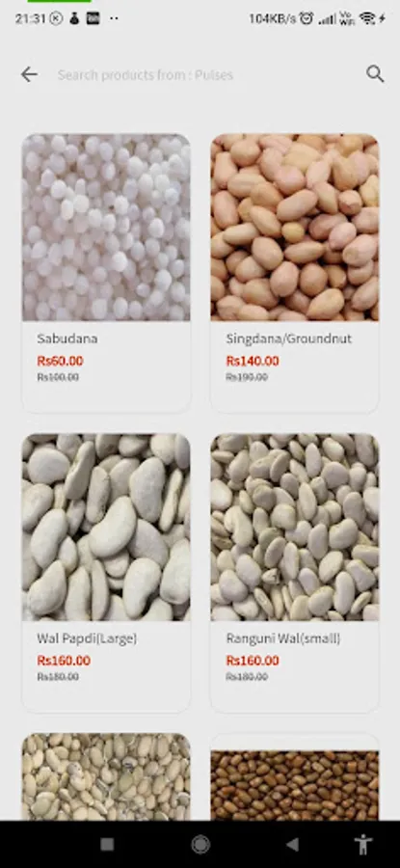Tap the search magnifier icon
This screenshot has width=400, height=868.
[375, 74]
